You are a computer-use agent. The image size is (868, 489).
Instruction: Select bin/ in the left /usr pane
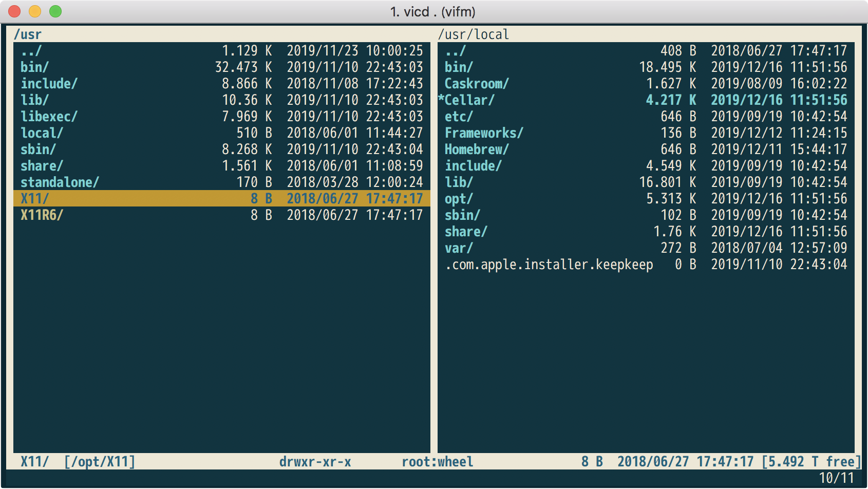(x=222, y=67)
